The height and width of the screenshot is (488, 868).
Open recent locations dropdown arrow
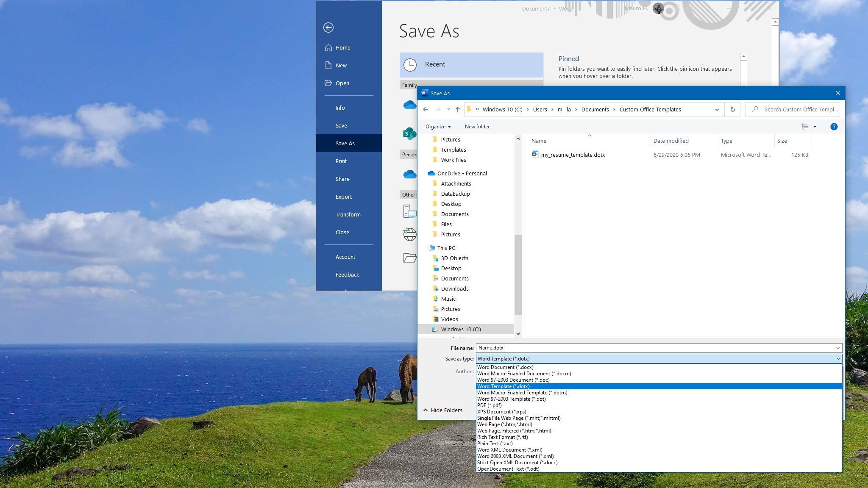pyautogui.click(x=448, y=109)
